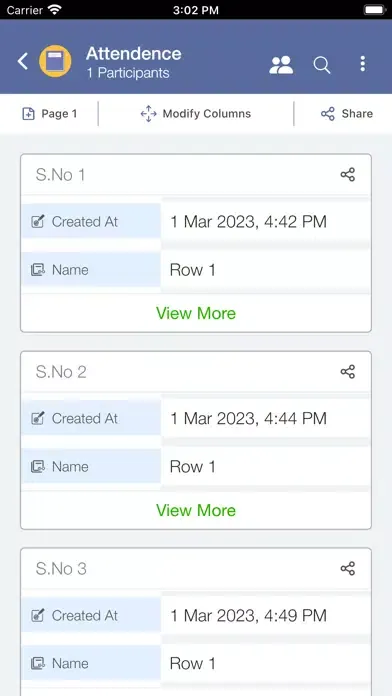Open the Page 1 selector

(50, 114)
